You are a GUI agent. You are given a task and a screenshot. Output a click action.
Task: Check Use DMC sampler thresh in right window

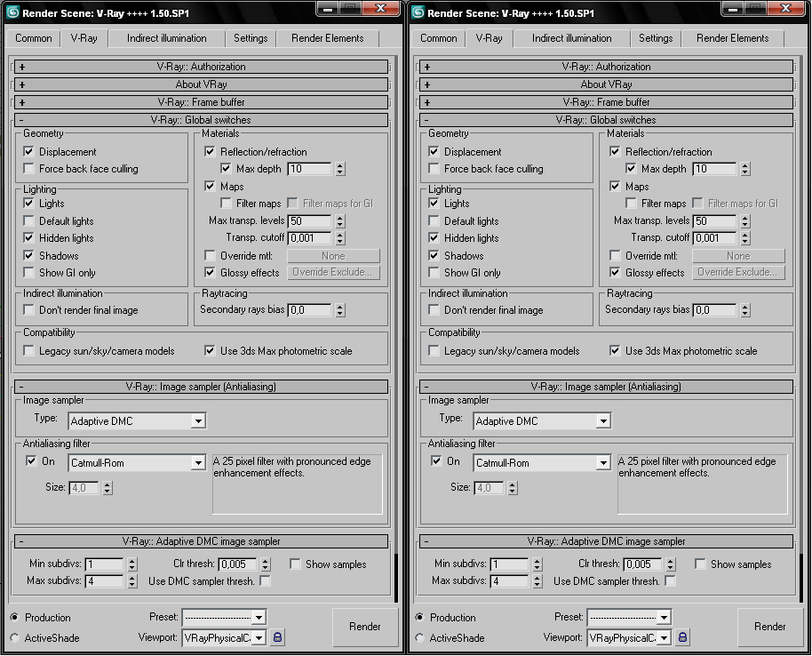(x=670, y=580)
